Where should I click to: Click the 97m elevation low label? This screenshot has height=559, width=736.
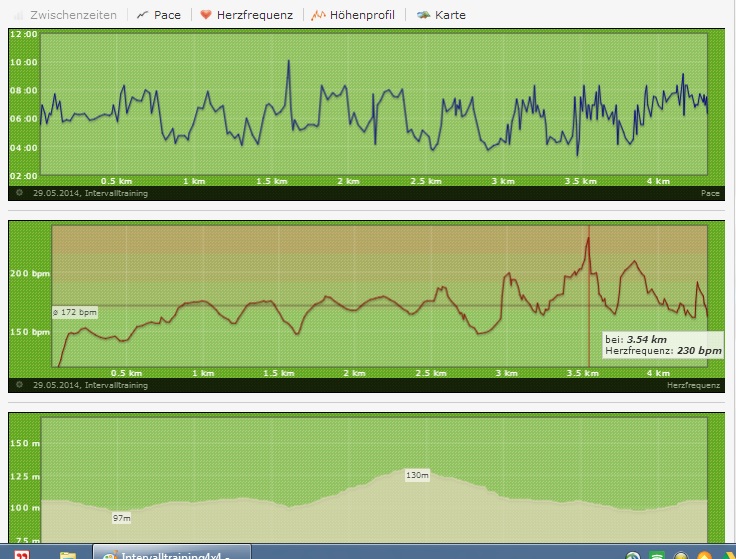pos(121,518)
